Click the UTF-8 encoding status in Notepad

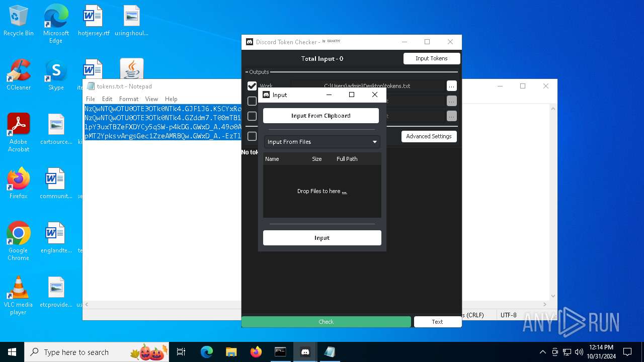point(509,315)
